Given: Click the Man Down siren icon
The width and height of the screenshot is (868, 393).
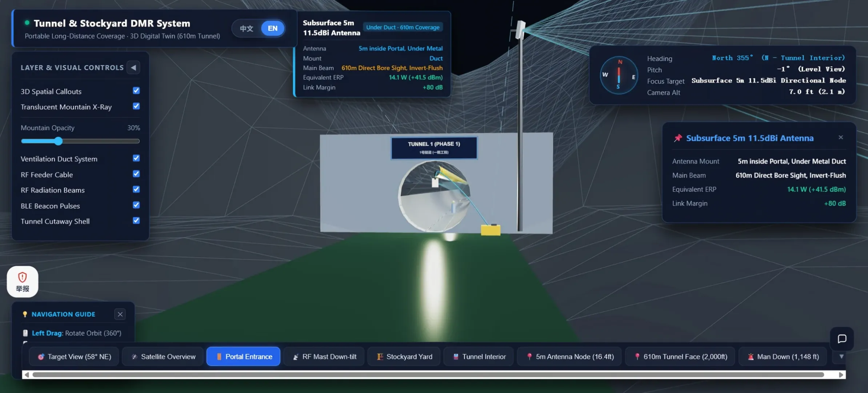Looking at the screenshot, I should [x=751, y=357].
